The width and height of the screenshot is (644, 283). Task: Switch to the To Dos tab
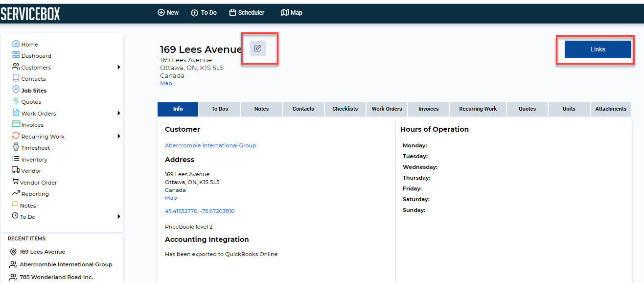point(220,109)
